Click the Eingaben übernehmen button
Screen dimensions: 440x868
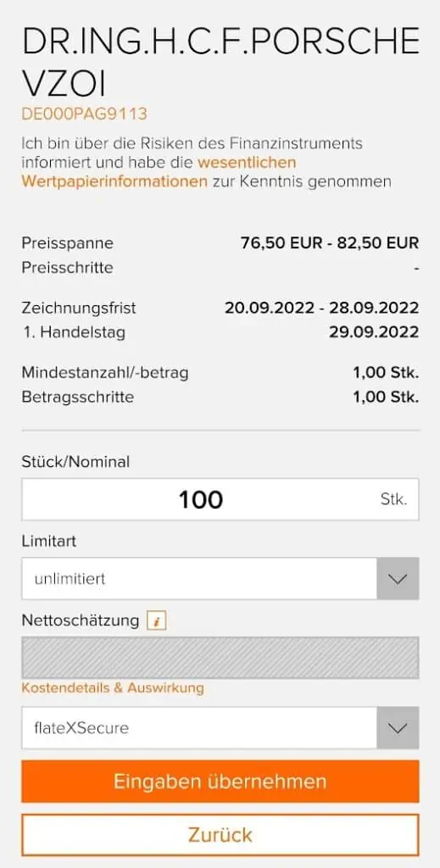(220, 781)
